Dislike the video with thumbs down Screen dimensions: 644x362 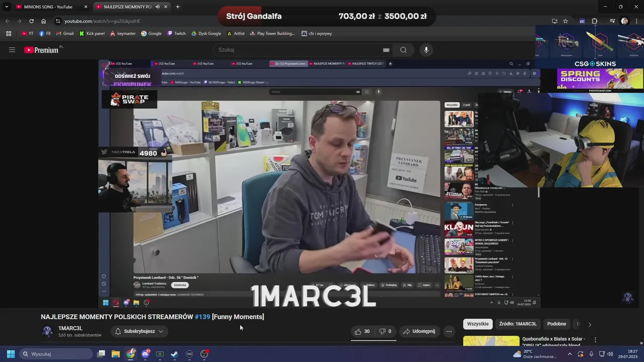[385, 331]
